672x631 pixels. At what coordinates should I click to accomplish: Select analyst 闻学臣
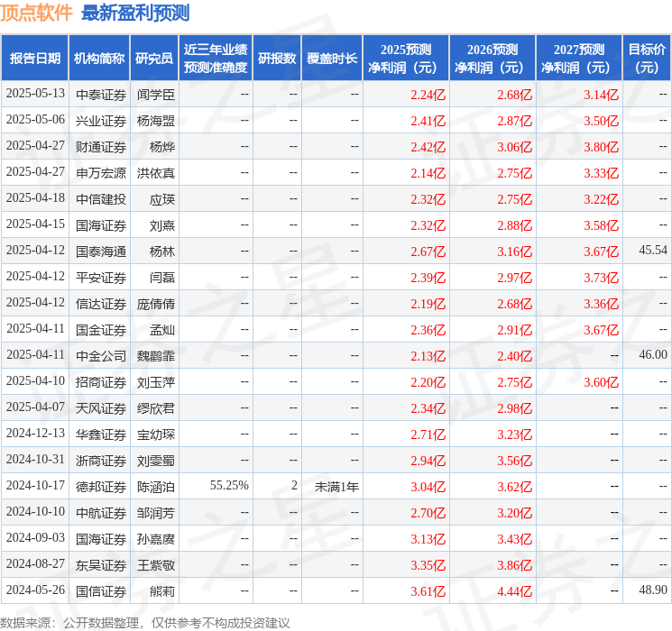click(x=155, y=95)
